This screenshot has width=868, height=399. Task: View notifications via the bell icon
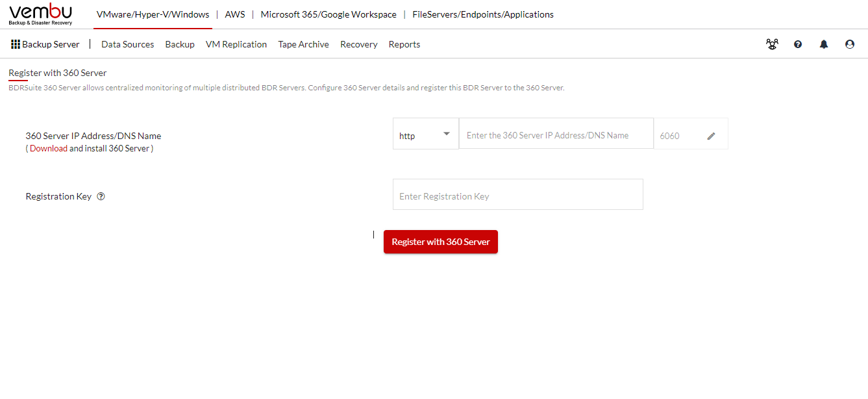click(x=824, y=44)
